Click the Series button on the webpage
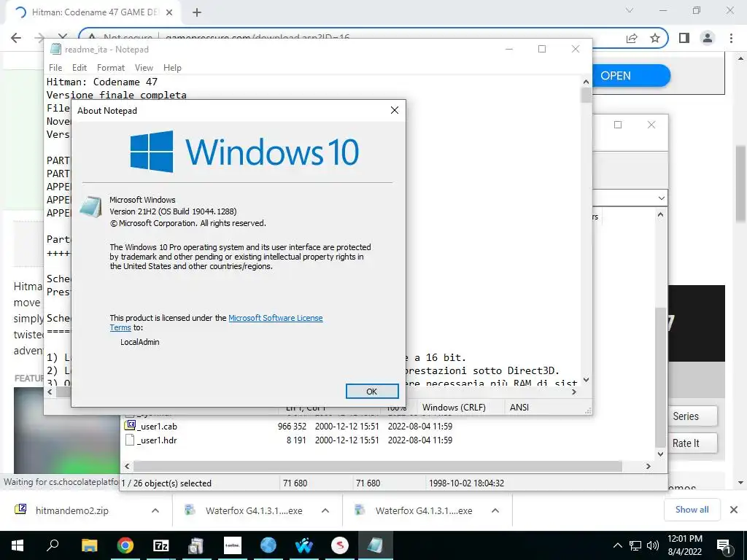This screenshot has width=747, height=560. (693, 416)
